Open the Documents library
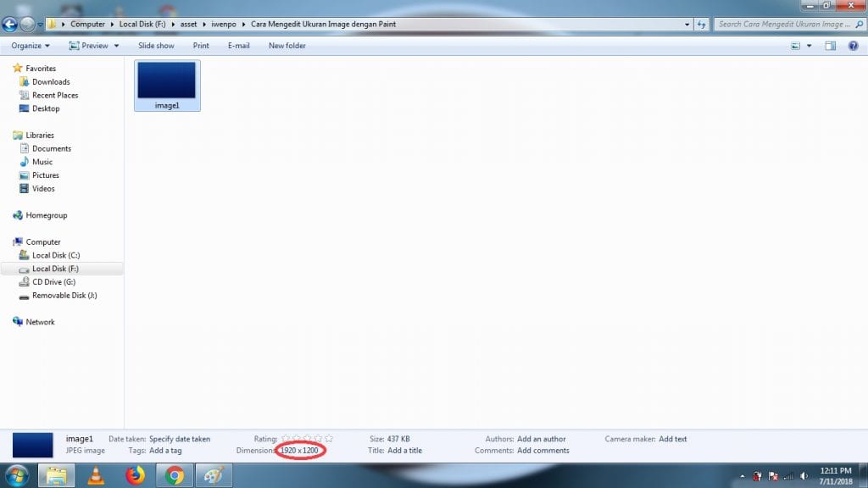 point(52,148)
